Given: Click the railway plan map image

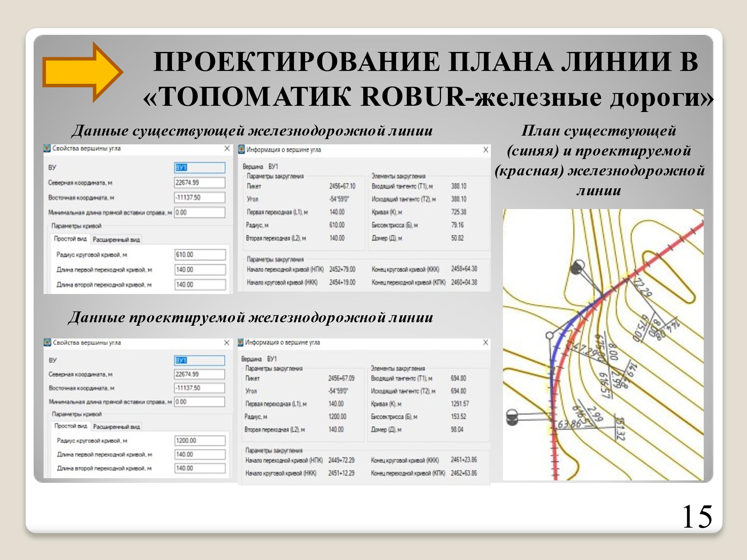Looking at the screenshot, I should [603, 345].
